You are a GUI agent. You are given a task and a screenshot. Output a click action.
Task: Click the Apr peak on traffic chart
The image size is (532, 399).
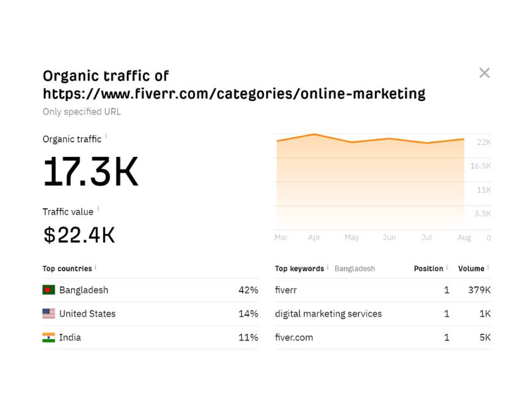tap(314, 134)
